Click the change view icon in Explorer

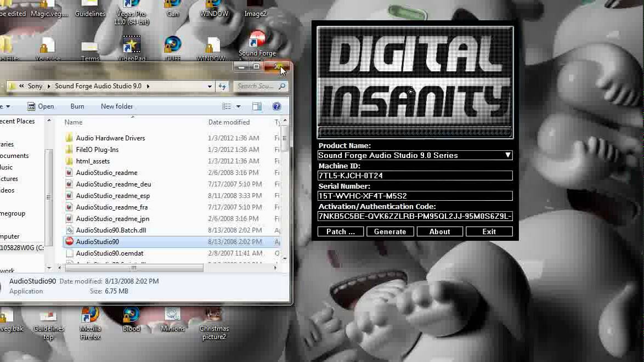(227, 106)
